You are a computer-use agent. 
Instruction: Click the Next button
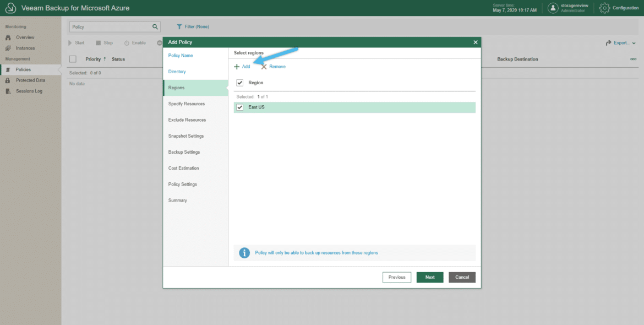point(430,277)
